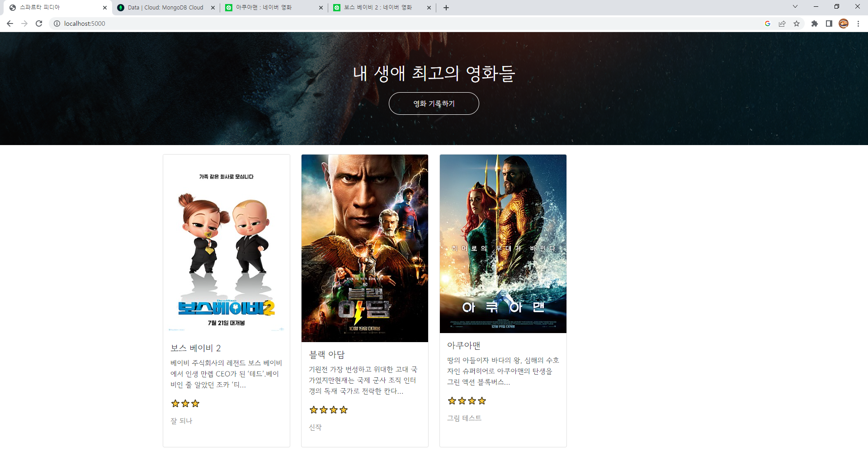Close the 보스 베이비 2 tab
This screenshot has height=470, width=868.
pos(429,8)
